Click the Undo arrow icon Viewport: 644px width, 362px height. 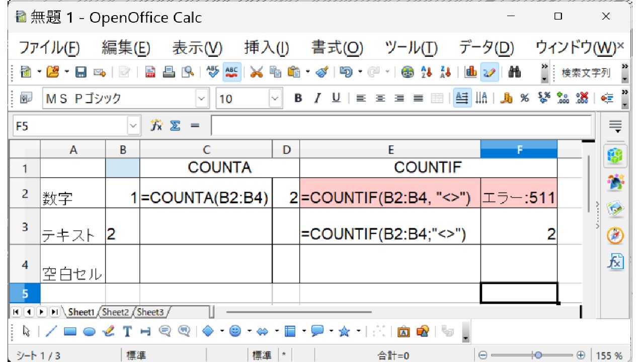pos(346,72)
